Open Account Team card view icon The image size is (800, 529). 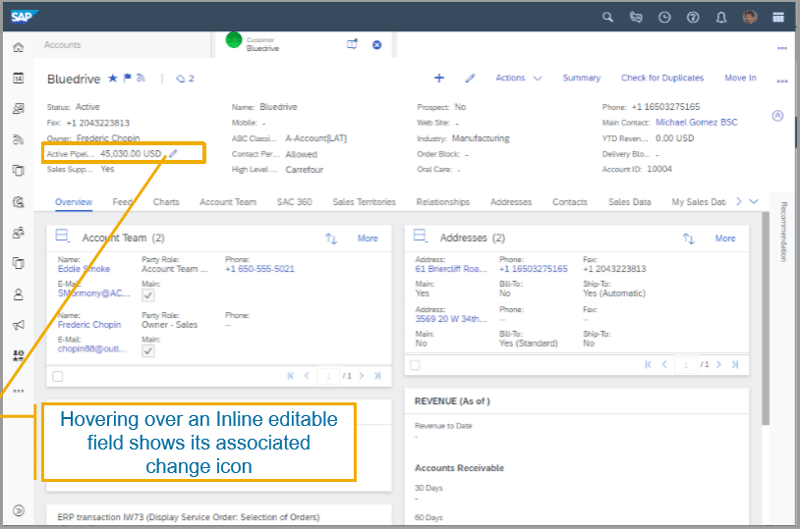(62, 236)
